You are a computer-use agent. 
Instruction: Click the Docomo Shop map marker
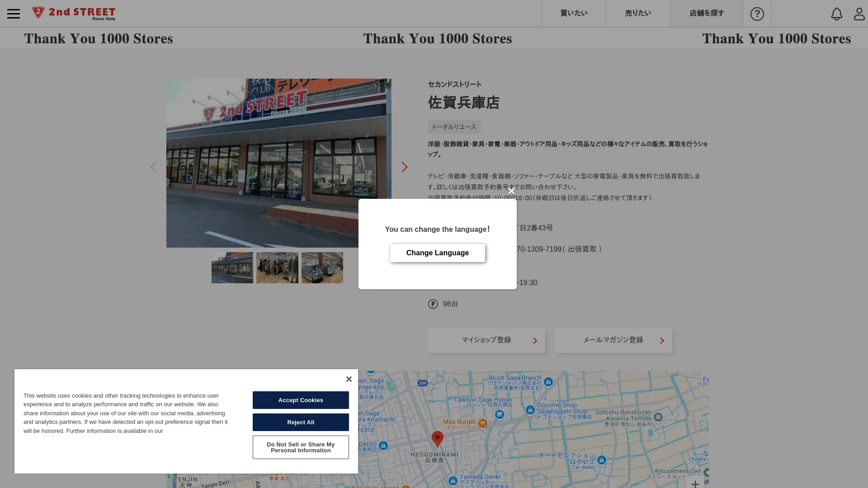530,410
